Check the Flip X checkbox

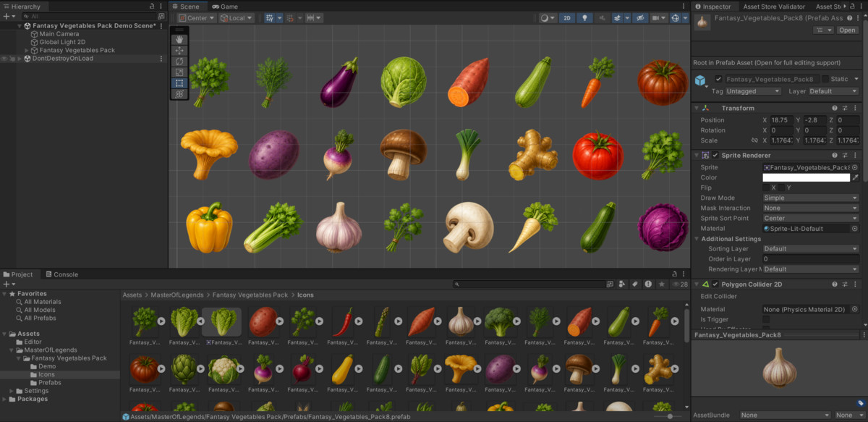pyautogui.click(x=766, y=187)
